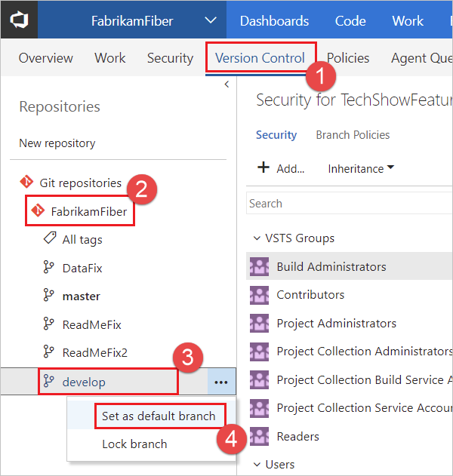
Task: Click the New repository link
Action: pos(57,143)
